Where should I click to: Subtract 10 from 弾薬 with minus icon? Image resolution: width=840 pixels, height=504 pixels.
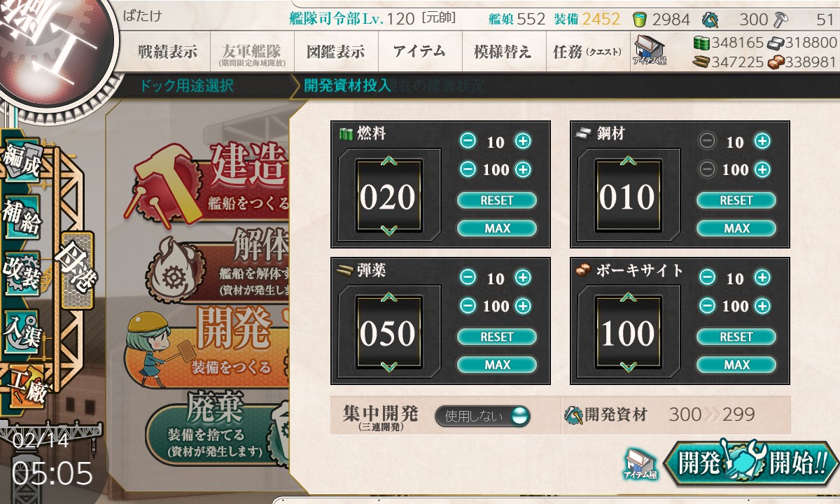click(x=468, y=278)
